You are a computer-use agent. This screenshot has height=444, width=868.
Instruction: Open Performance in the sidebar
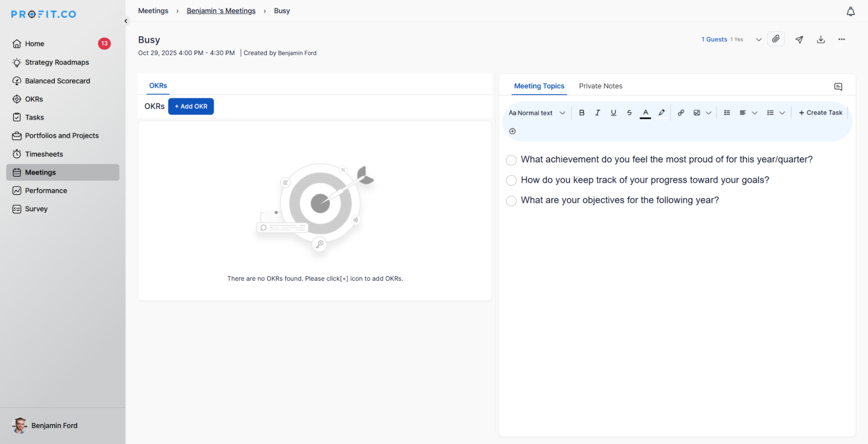(x=46, y=191)
